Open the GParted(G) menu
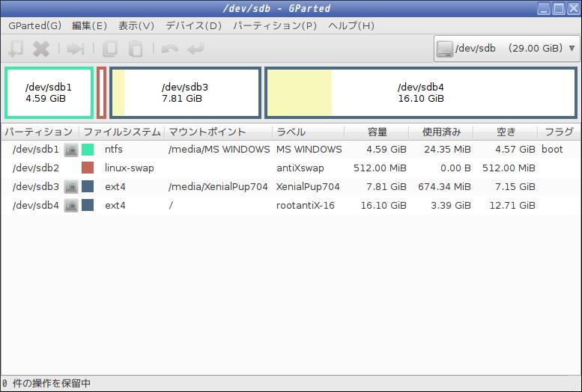 pos(35,25)
